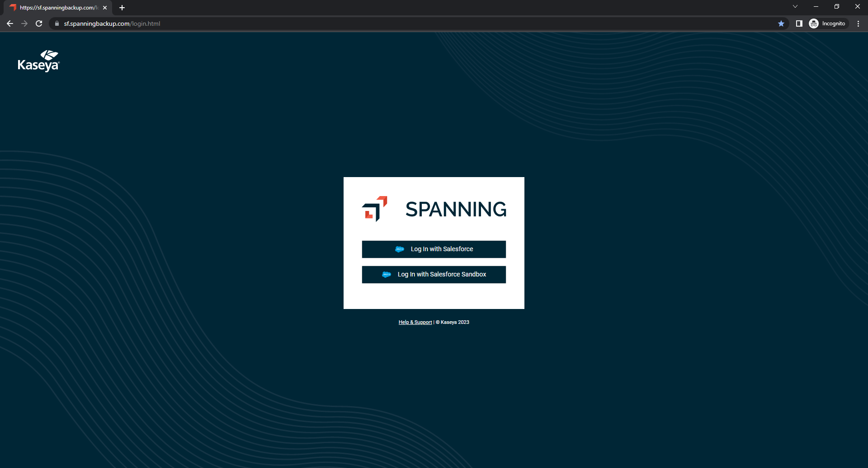Open the Chrome three-dot menu
This screenshot has width=868, height=468.
pyautogui.click(x=858, y=23)
